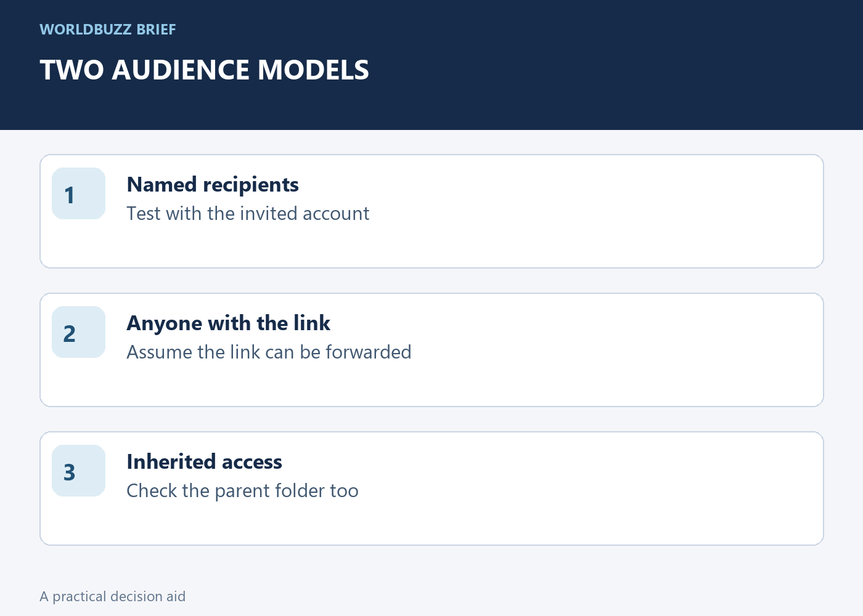
Task: Click "Test with the invited account" text
Action: point(248,214)
